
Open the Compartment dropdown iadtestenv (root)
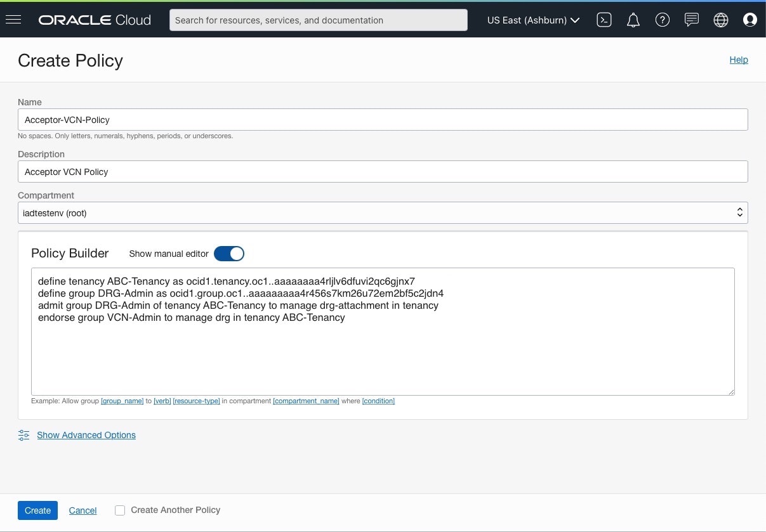tap(383, 212)
